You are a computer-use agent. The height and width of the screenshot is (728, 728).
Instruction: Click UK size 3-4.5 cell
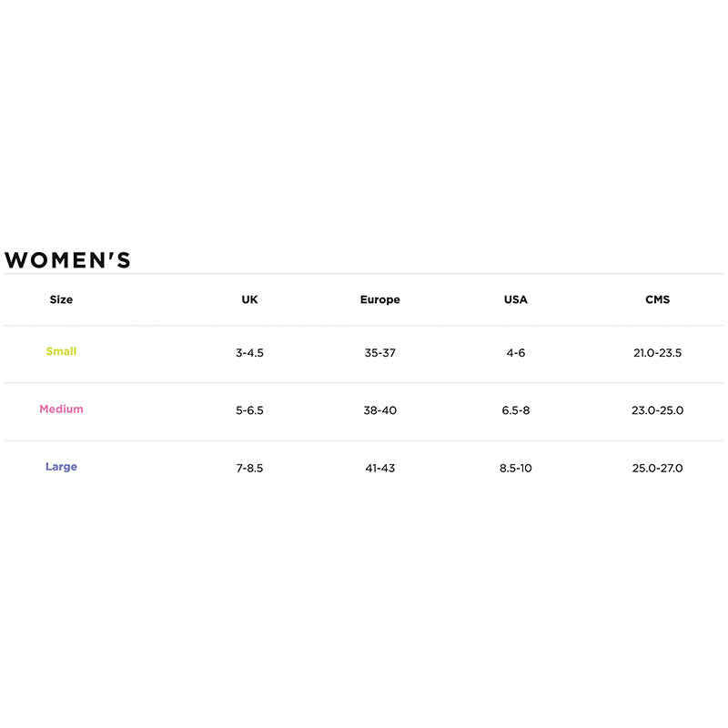(x=249, y=353)
